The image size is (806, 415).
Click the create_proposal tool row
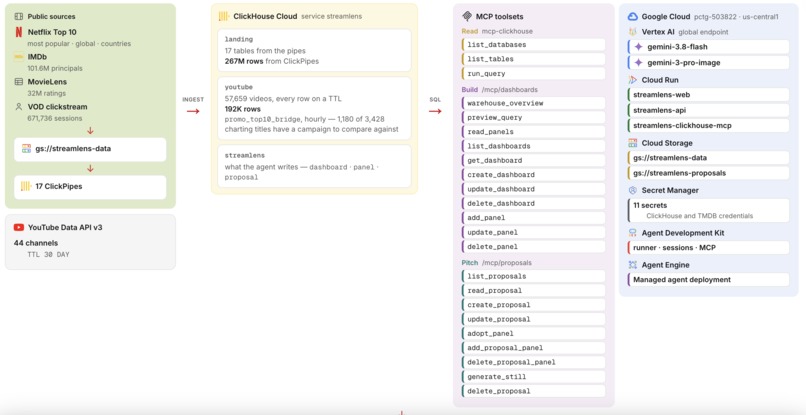click(x=534, y=305)
